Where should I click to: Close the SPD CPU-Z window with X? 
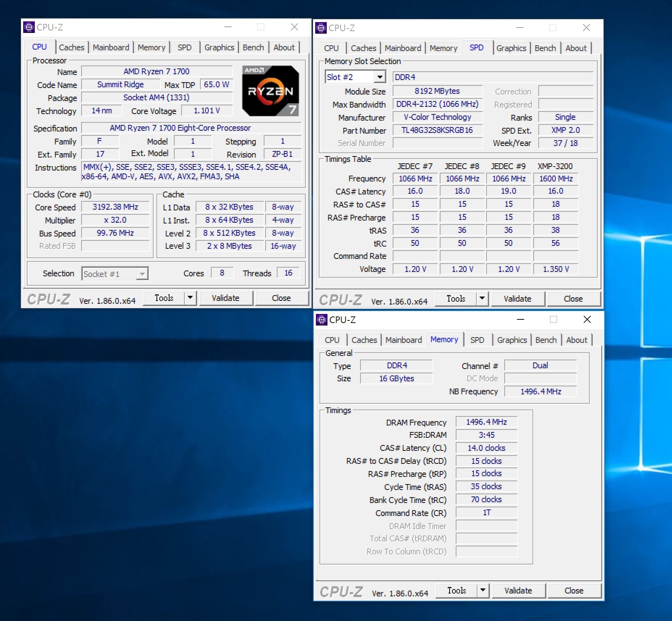coord(587,28)
